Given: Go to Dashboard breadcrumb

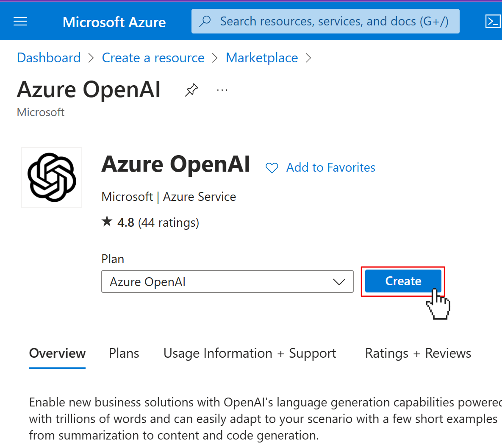Looking at the screenshot, I should [x=49, y=58].
